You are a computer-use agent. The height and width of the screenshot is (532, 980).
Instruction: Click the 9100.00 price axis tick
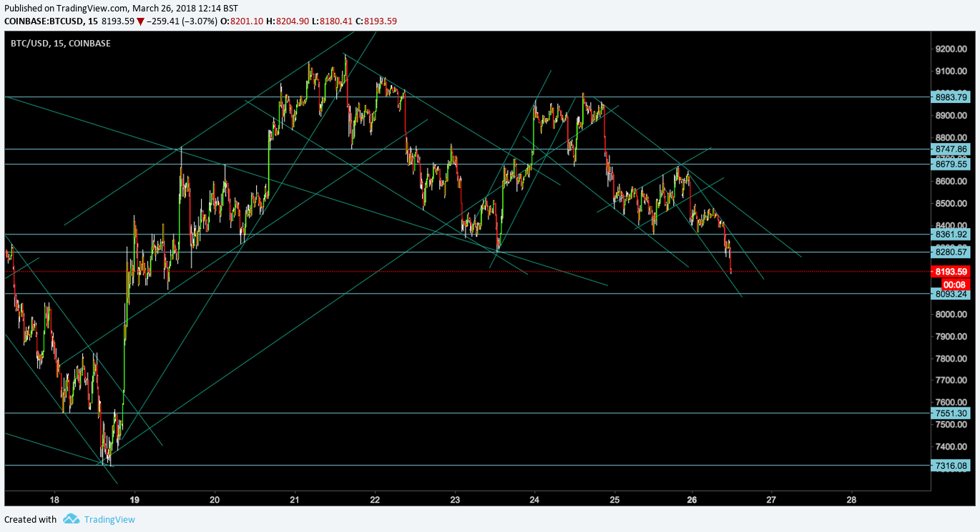coord(951,72)
